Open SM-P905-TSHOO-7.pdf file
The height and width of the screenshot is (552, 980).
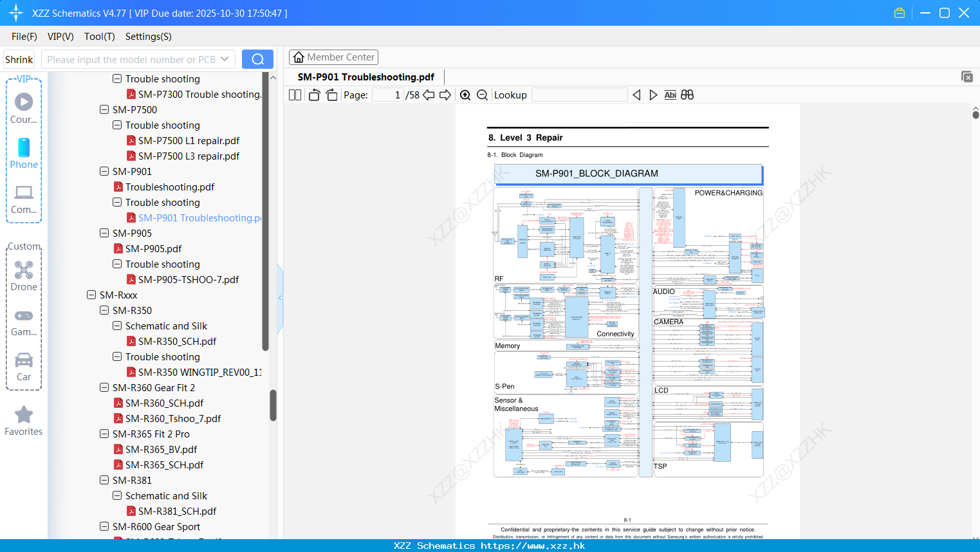pyautogui.click(x=189, y=279)
